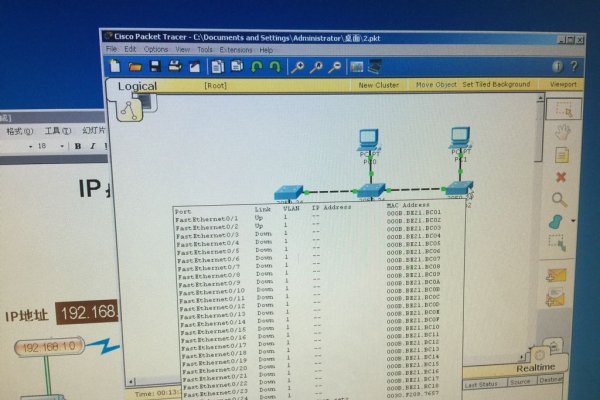The width and height of the screenshot is (600, 400).
Task: Click Set Tiled Background button
Action: (x=496, y=85)
